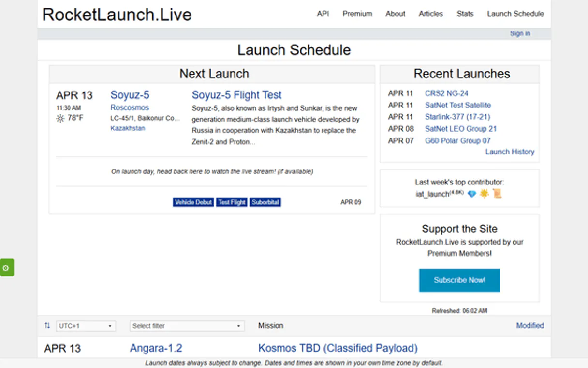
Task: Select the Test Flight tag
Action: (x=232, y=202)
